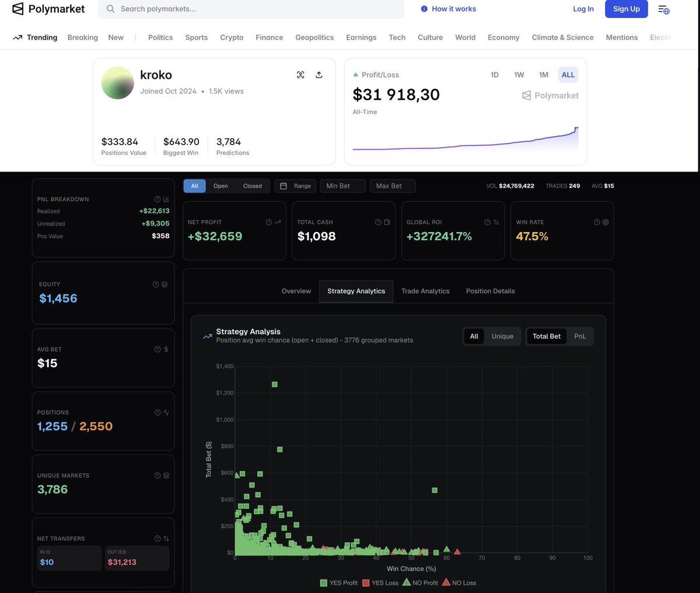Open the New markets link

pos(116,37)
